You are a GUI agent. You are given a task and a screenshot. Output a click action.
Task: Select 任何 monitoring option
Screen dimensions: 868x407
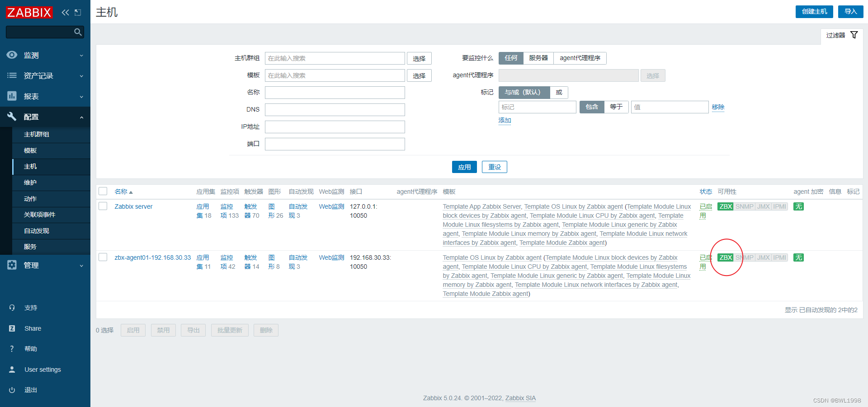pos(511,58)
